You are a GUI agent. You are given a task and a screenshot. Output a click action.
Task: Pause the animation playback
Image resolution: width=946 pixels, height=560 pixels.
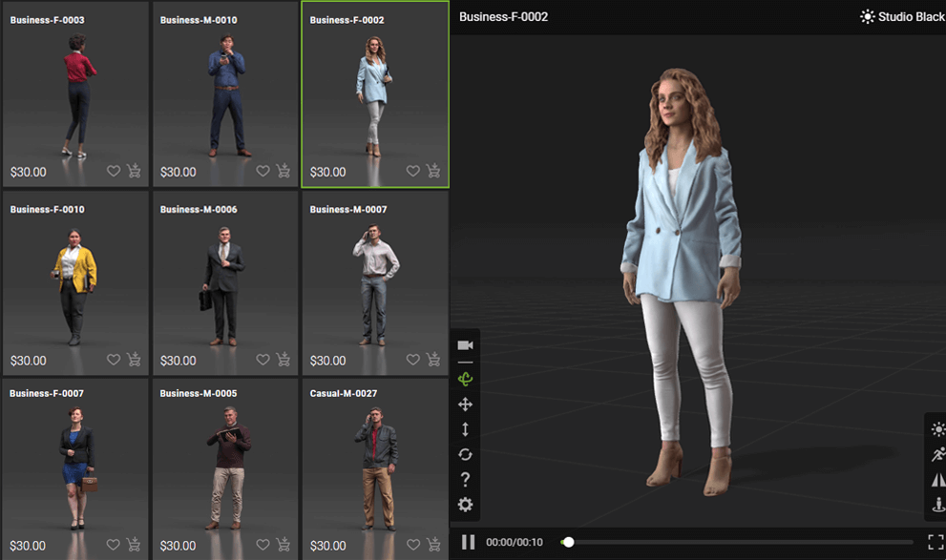468,542
